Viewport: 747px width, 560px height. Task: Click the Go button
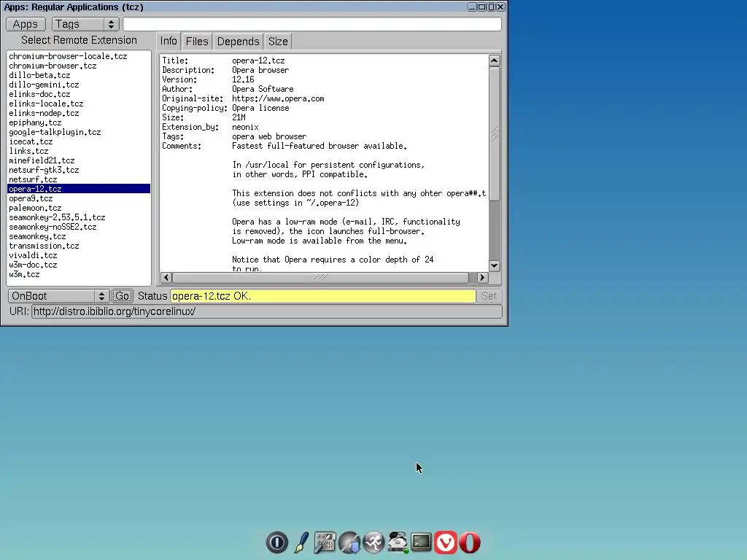click(122, 296)
